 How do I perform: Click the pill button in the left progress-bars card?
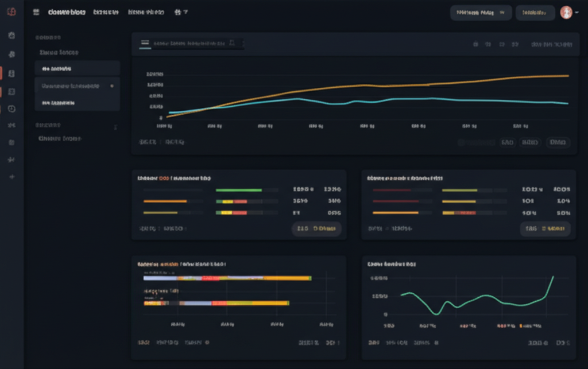pos(316,229)
